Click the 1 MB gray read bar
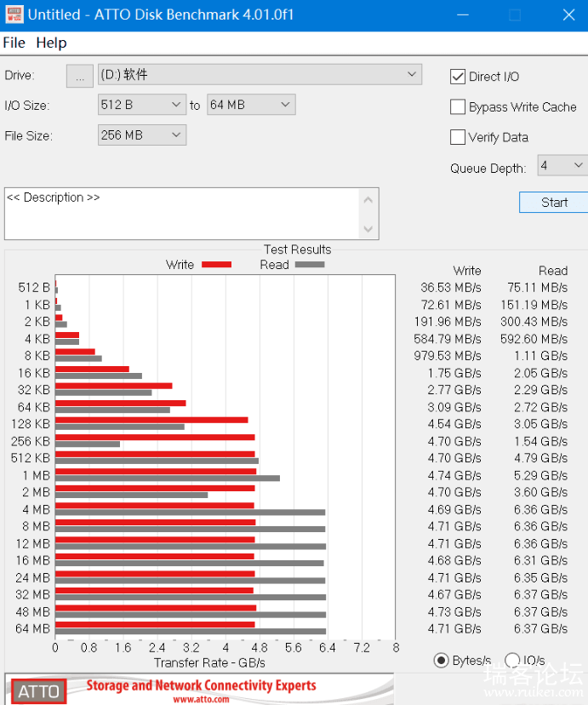 pyautogui.click(x=168, y=478)
